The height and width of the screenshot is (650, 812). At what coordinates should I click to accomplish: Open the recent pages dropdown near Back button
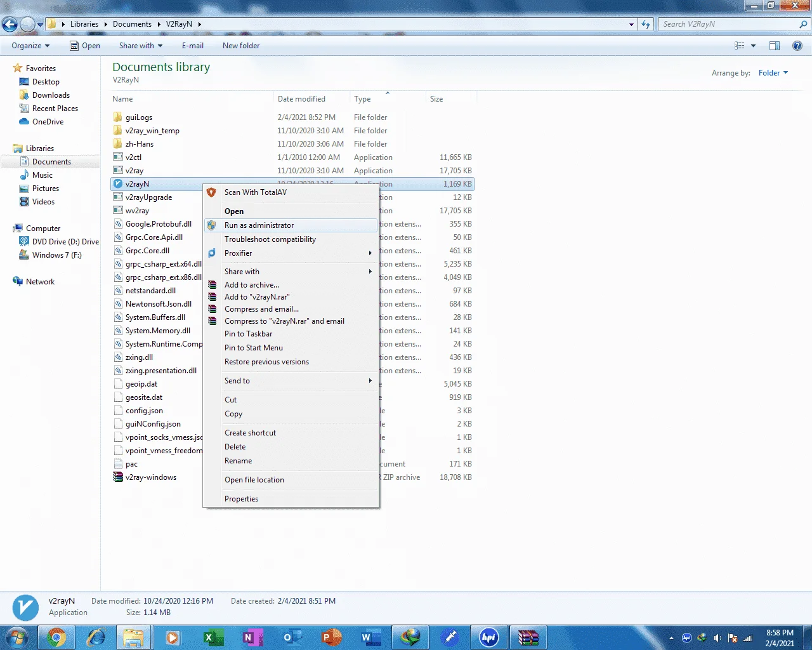coord(41,24)
